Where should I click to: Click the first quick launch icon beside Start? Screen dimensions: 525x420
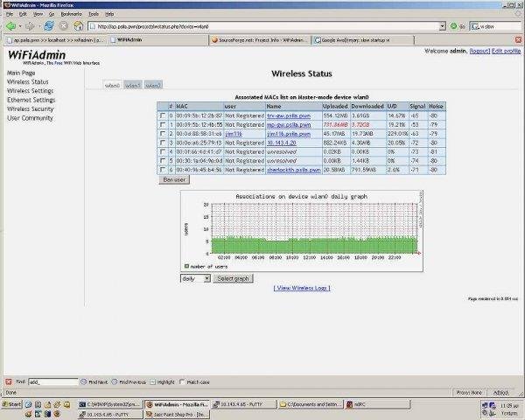[x=29, y=404]
